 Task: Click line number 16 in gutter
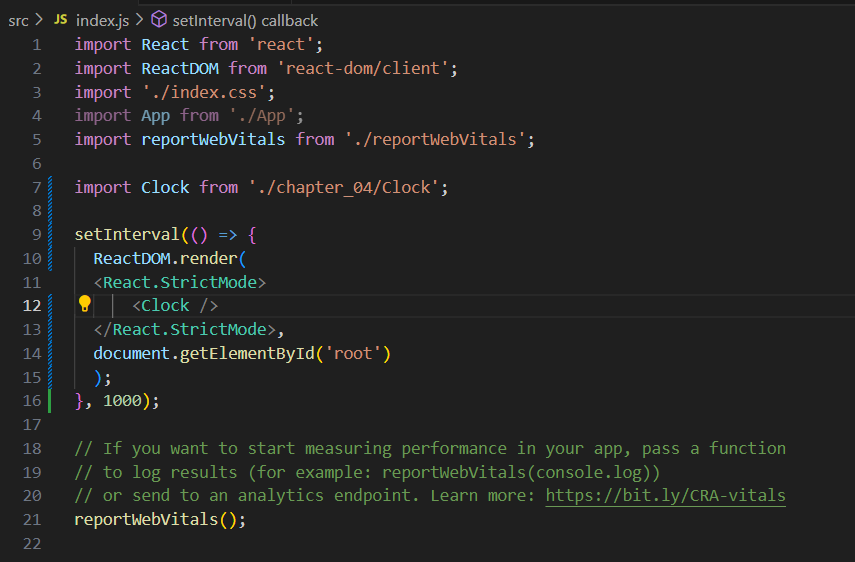[32, 401]
